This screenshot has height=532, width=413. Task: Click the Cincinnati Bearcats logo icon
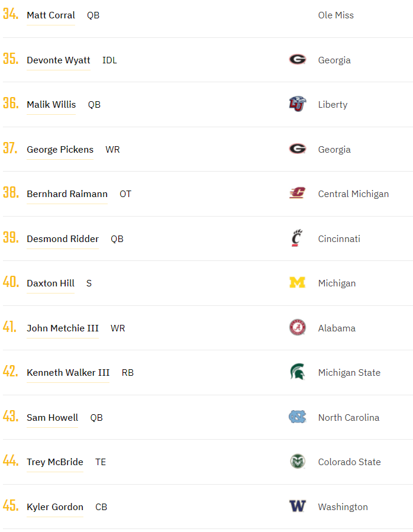click(x=297, y=238)
